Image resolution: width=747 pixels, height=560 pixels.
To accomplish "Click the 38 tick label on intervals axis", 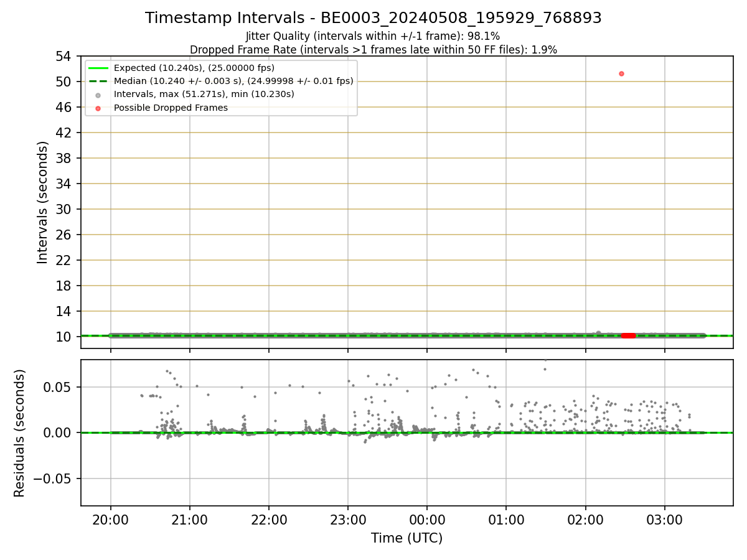I will tap(65, 158).
